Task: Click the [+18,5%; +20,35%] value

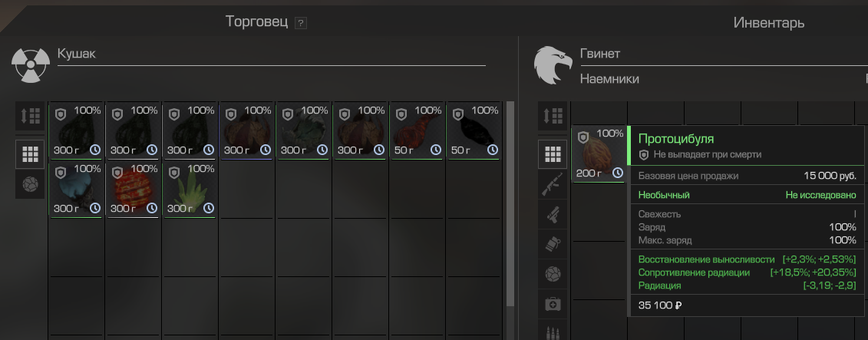Action: (x=814, y=272)
